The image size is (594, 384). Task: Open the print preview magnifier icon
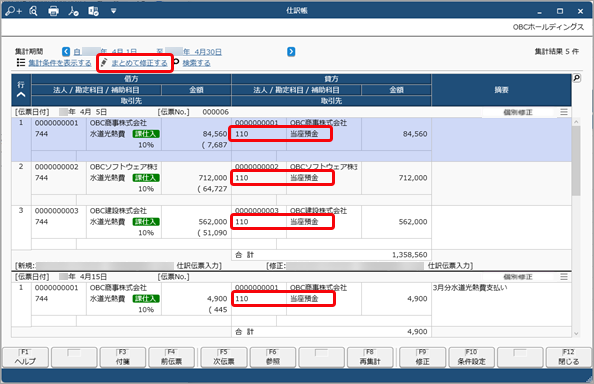(33, 11)
